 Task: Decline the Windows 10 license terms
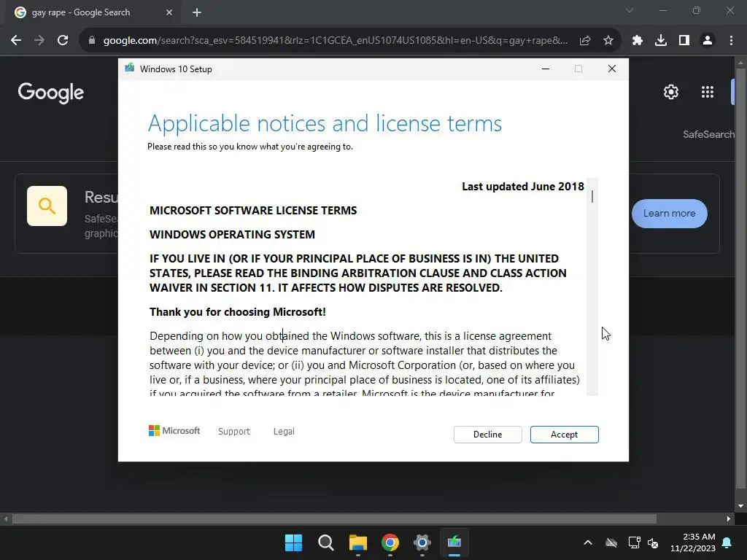point(487,435)
